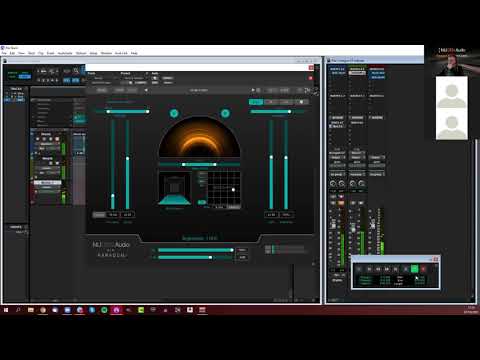480x360 pixels.
Task: Open the plugin header preset selector
Action: tap(134, 78)
